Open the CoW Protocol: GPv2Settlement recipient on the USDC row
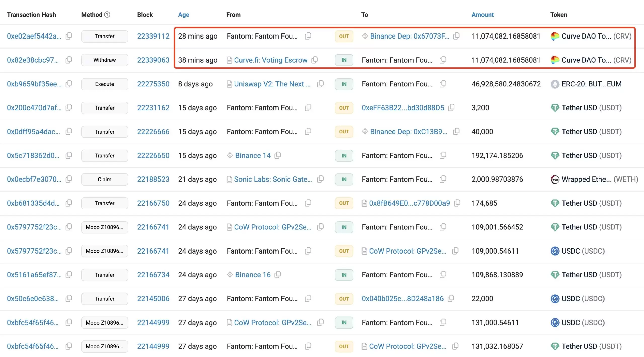This screenshot has width=644, height=357. (x=407, y=251)
